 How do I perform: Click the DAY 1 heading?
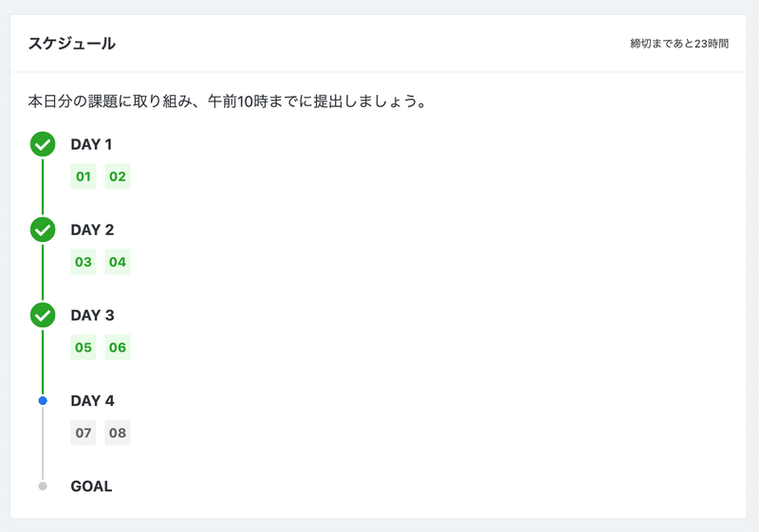91,144
